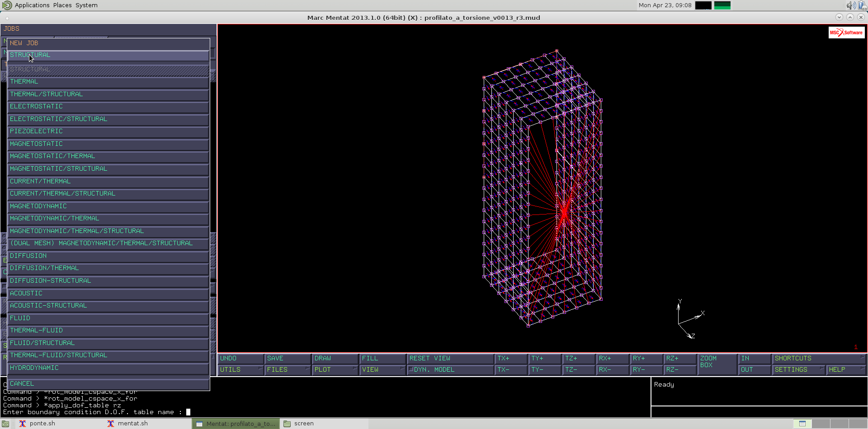The image size is (868, 429).
Task: Open the FILES submenu
Action: [x=288, y=370]
